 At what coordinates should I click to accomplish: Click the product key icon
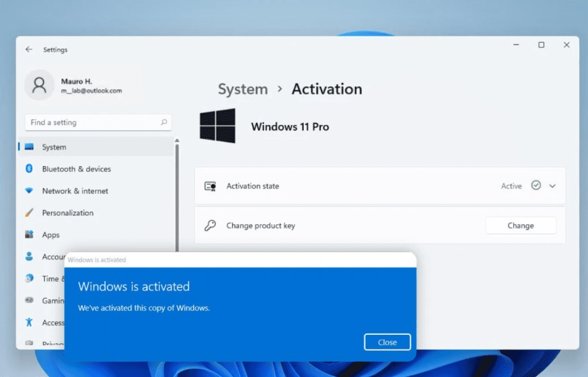tap(210, 226)
